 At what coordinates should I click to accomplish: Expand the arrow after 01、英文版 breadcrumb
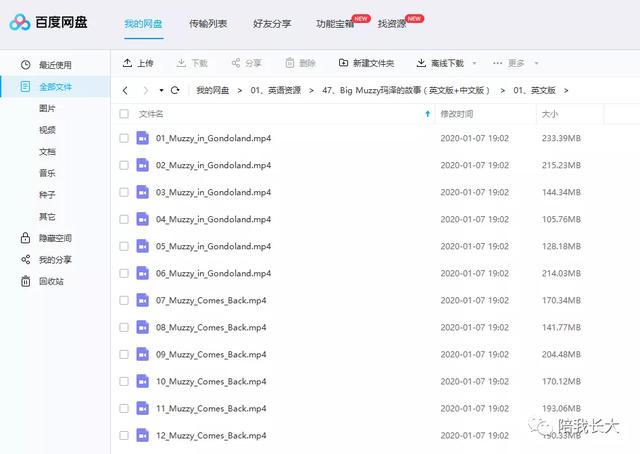566,91
